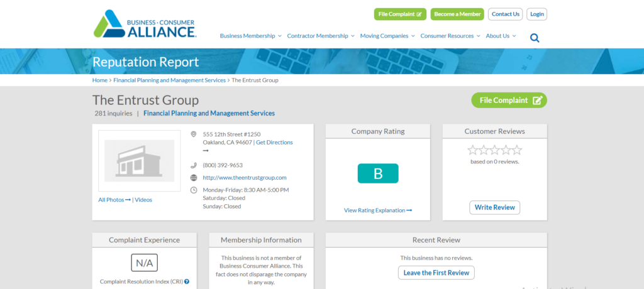Click the Login button

[537, 14]
